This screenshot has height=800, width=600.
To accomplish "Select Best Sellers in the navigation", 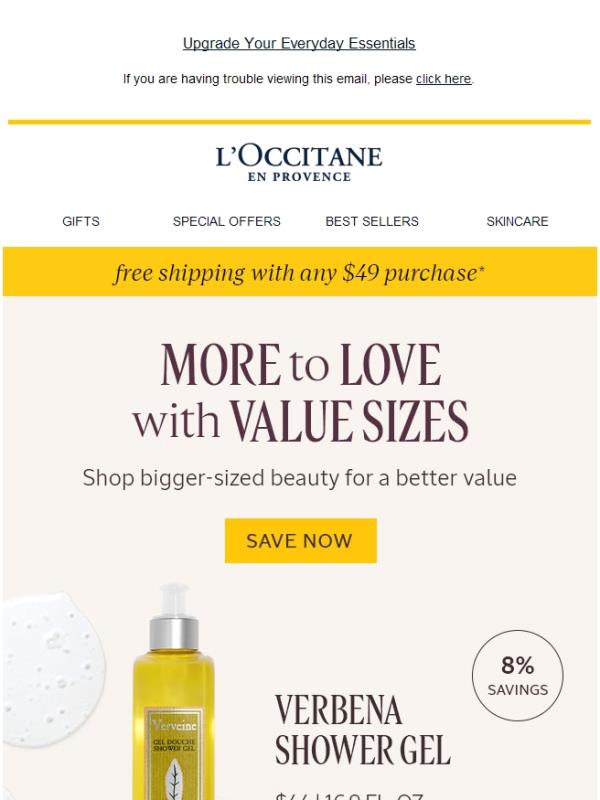I will pyautogui.click(x=372, y=221).
